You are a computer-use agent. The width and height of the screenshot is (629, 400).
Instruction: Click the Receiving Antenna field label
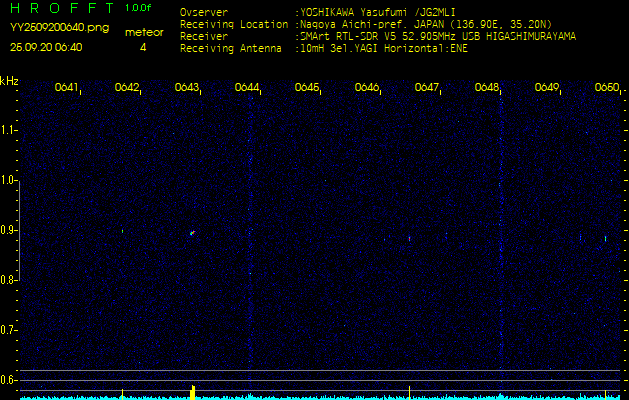(231, 49)
